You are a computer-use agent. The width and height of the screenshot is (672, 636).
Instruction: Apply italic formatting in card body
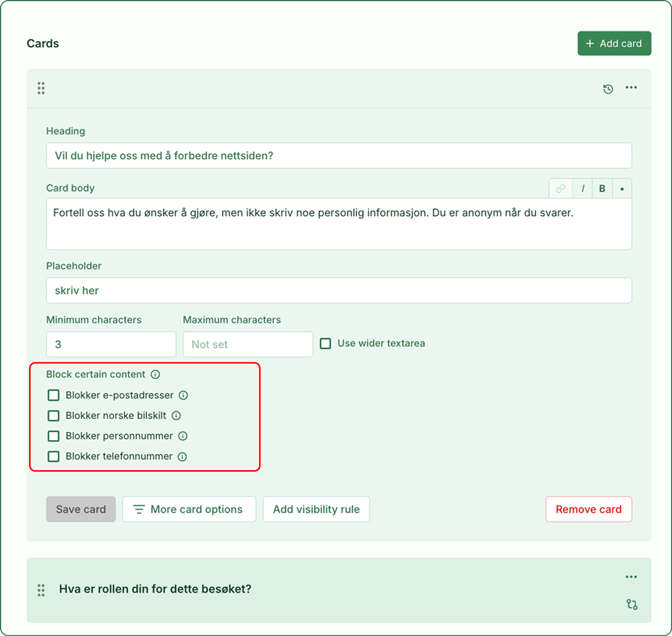(583, 189)
